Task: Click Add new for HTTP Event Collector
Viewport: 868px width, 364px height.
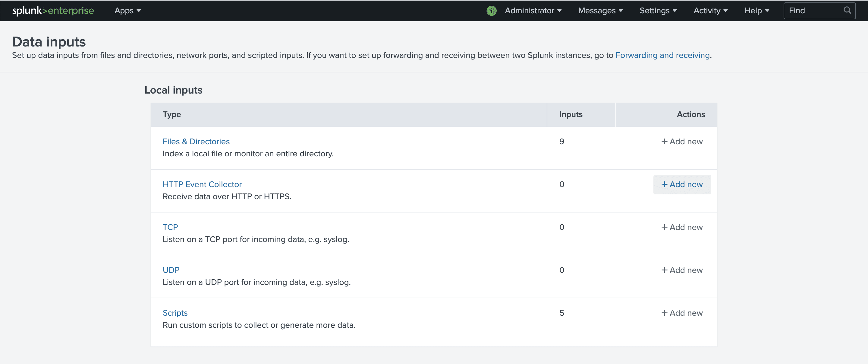Action: tap(682, 184)
